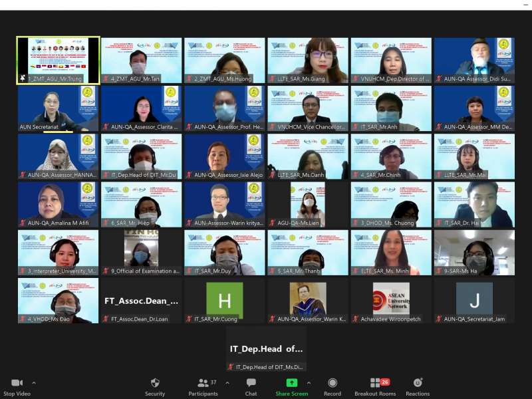Select the AUN-QA_Amalina M Afifi video tile
Image resolution: width=532 pixels, height=399 pixels.
point(58,205)
